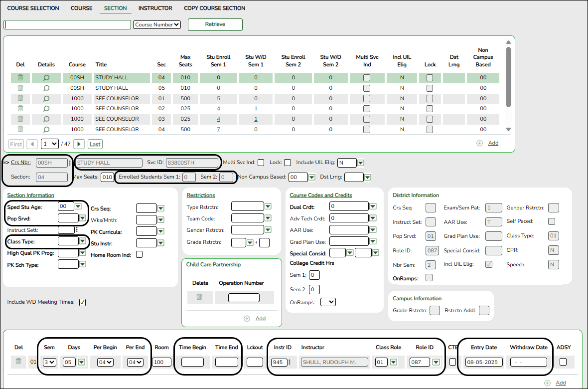
Task: Click the next page arrow in pagination
Action: pyautogui.click(x=79, y=144)
